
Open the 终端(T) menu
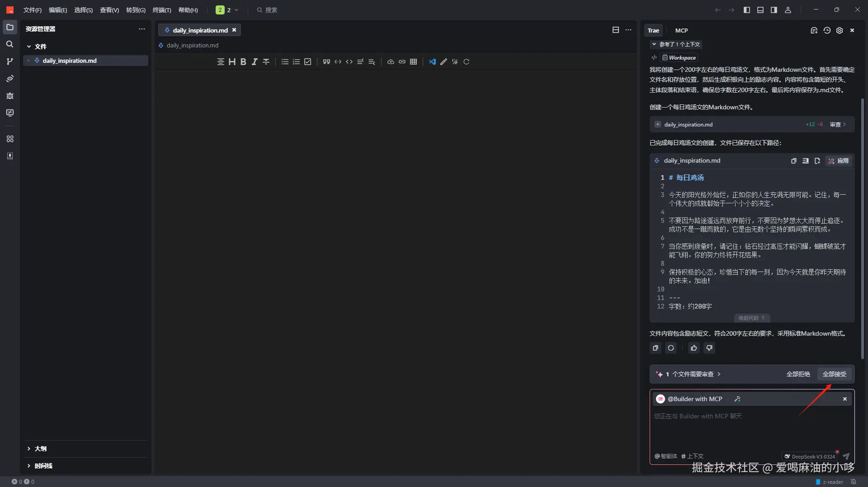(x=162, y=10)
